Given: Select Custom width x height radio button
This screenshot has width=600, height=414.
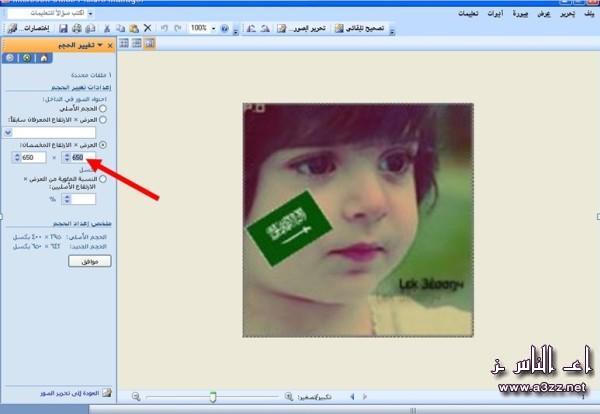Looking at the screenshot, I should click(x=103, y=145).
